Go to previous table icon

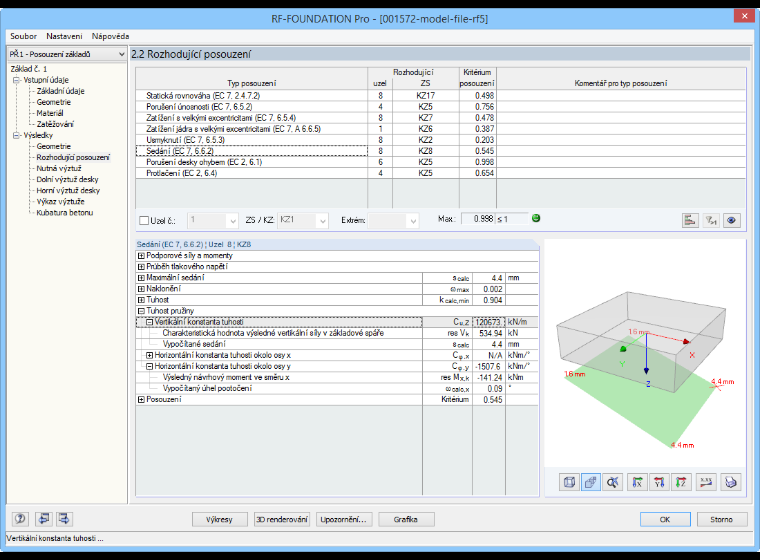tap(43, 519)
